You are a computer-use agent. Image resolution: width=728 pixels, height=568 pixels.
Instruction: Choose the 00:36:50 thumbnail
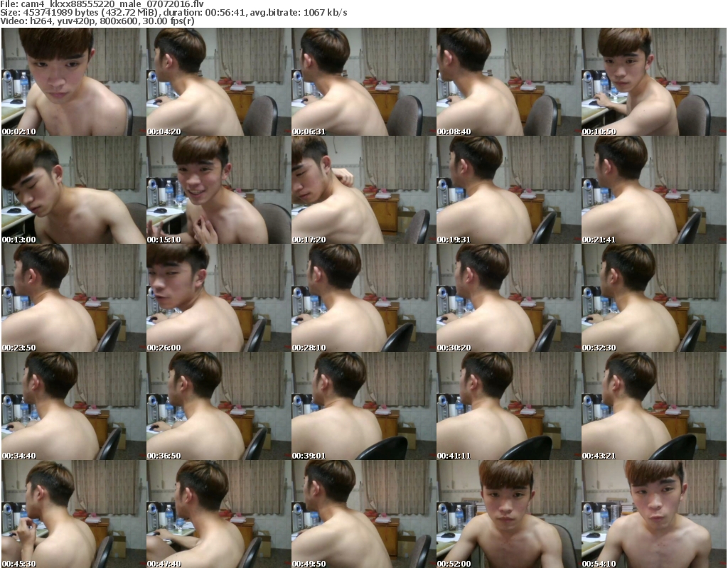tap(218, 407)
